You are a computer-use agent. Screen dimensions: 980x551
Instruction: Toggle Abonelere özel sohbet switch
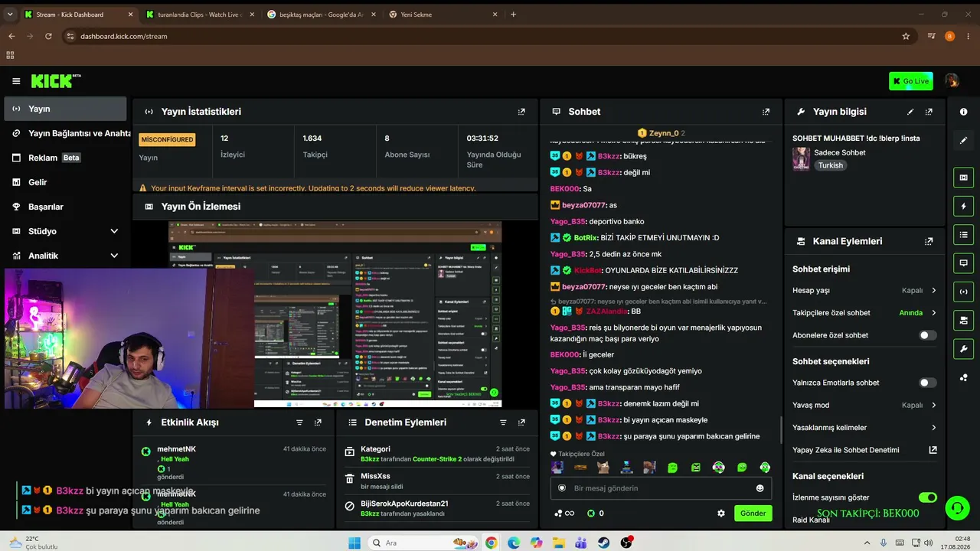click(927, 335)
